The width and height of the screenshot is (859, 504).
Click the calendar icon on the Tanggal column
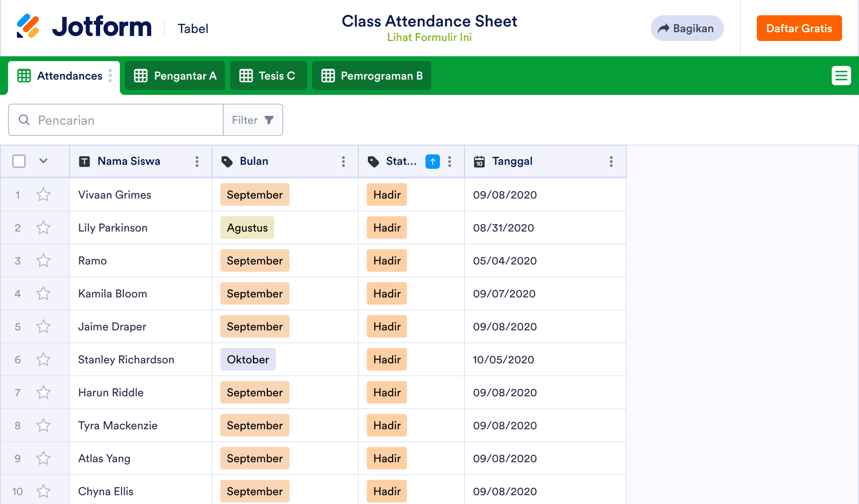tap(479, 161)
